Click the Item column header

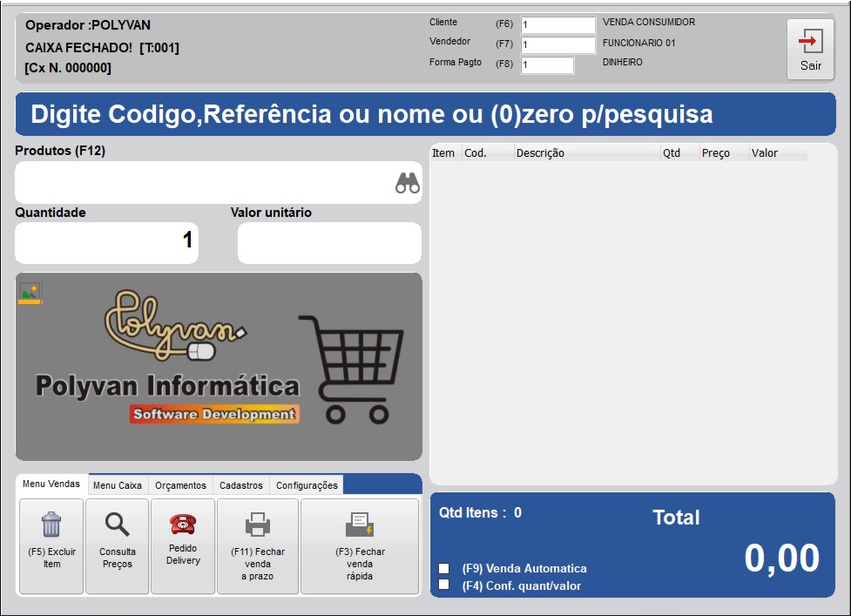tap(446, 153)
